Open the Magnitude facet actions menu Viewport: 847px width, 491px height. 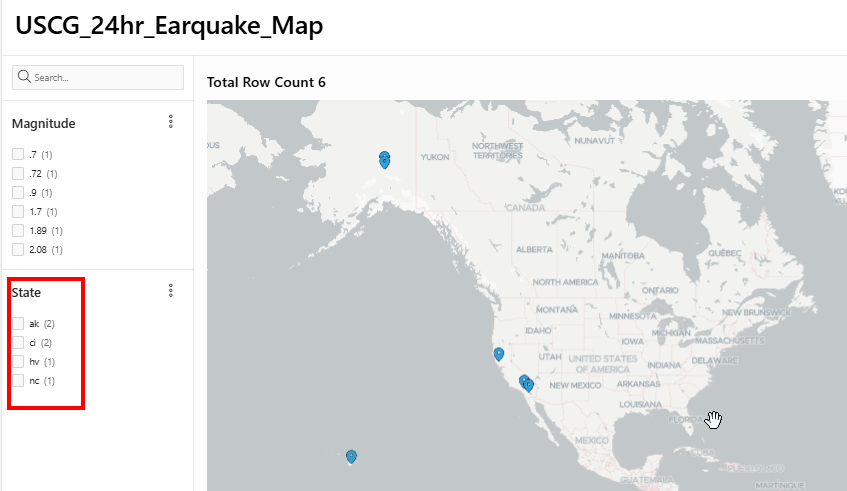tap(171, 122)
